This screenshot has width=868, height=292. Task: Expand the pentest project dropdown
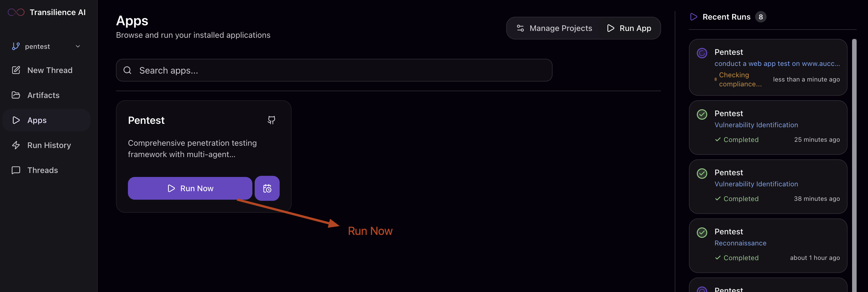point(46,46)
